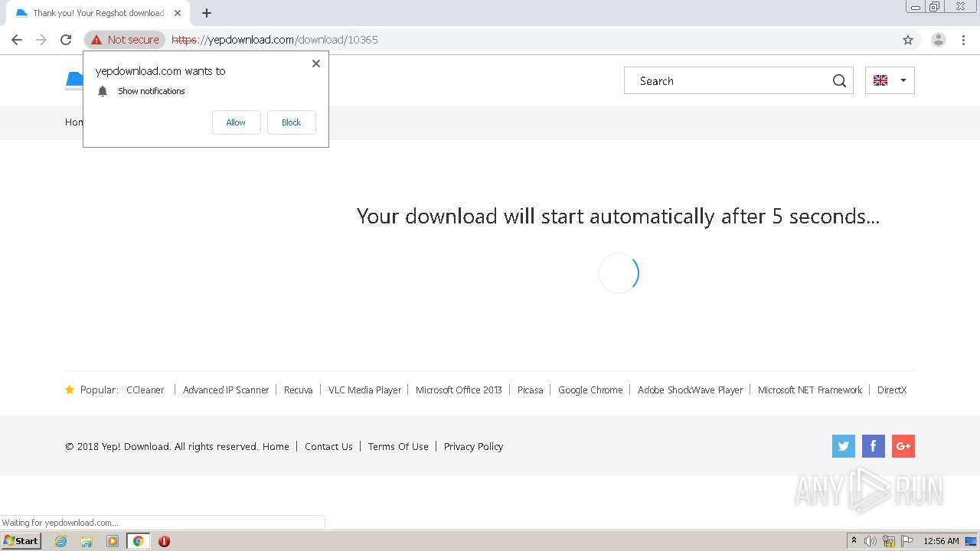Click the red Opera taskbar icon

point(164,541)
